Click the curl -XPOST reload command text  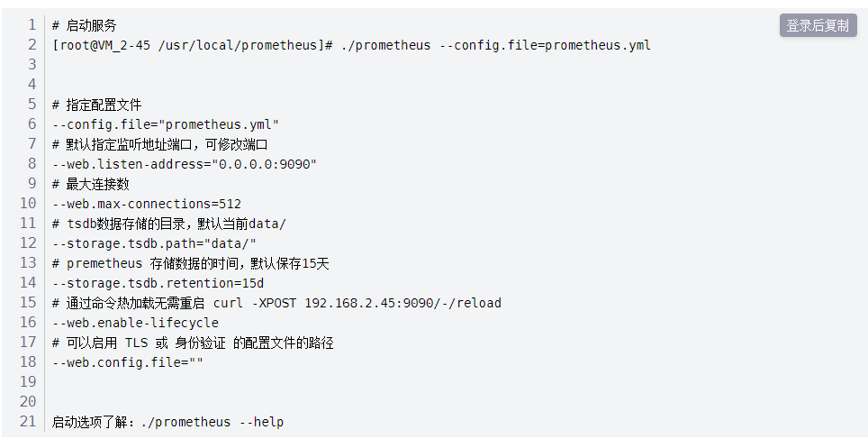357,303
